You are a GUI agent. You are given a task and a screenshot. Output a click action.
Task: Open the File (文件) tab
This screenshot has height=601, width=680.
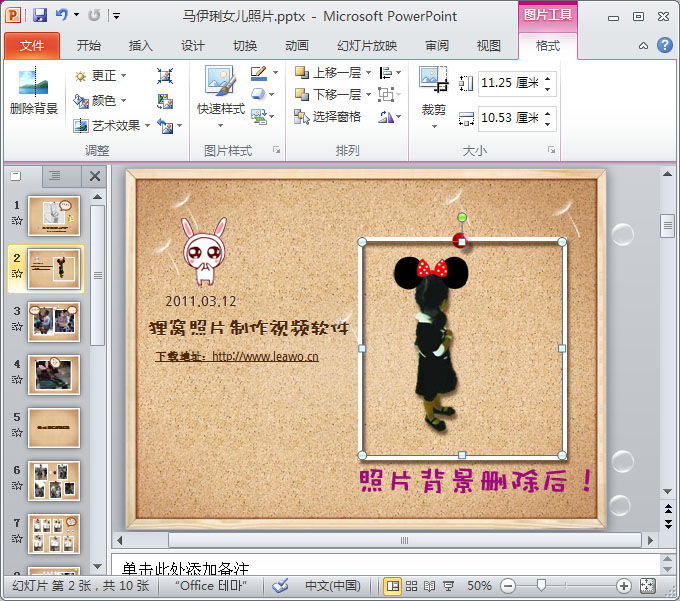(32, 46)
